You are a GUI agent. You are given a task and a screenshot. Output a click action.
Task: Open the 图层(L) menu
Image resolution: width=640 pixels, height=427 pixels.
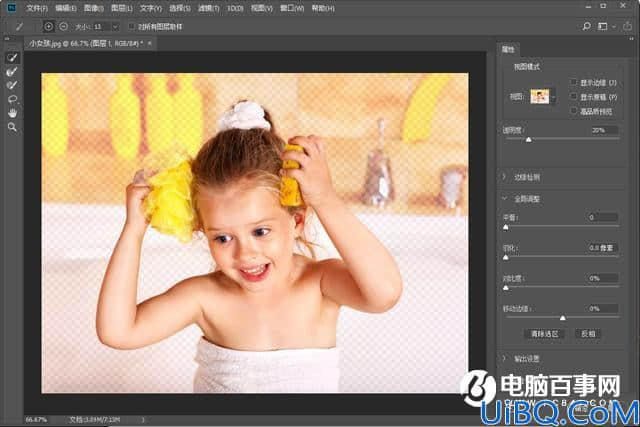pyautogui.click(x=122, y=8)
